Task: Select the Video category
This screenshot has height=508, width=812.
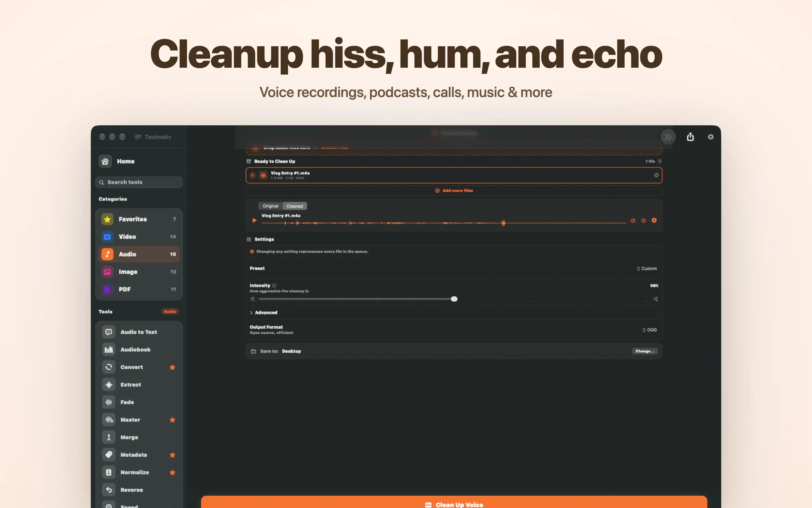Action: pyautogui.click(x=139, y=237)
